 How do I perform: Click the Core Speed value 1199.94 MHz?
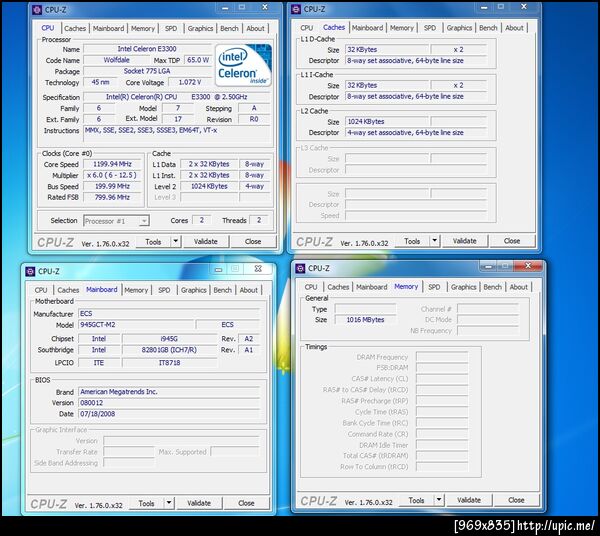point(112,164)
